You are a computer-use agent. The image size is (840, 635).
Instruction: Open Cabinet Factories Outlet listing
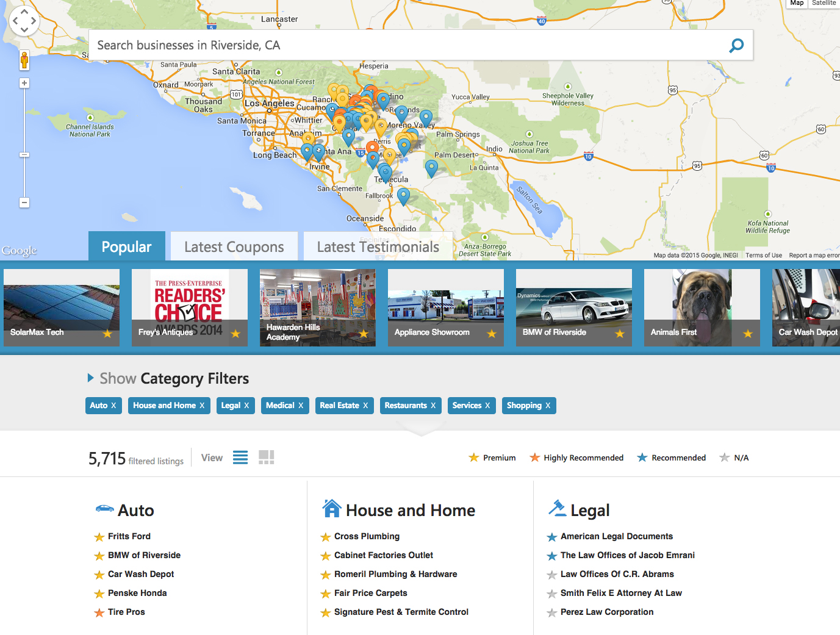pos(384,555)
